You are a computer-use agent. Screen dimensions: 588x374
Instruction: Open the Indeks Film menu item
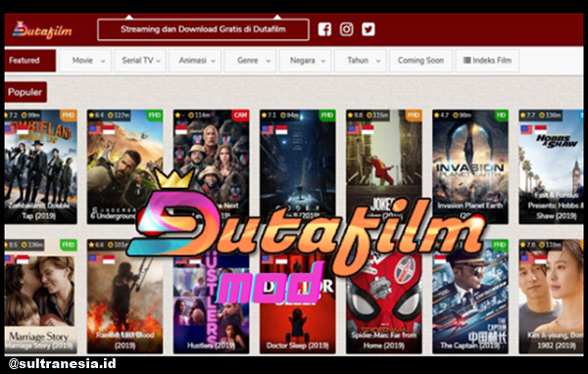click(487, 61)
